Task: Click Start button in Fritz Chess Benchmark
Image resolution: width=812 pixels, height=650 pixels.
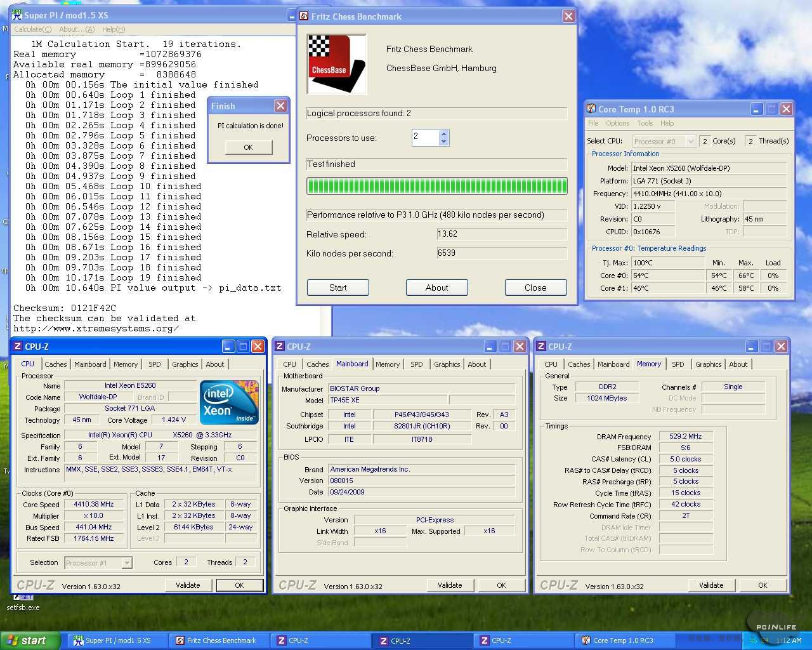Action: (338, 288)
